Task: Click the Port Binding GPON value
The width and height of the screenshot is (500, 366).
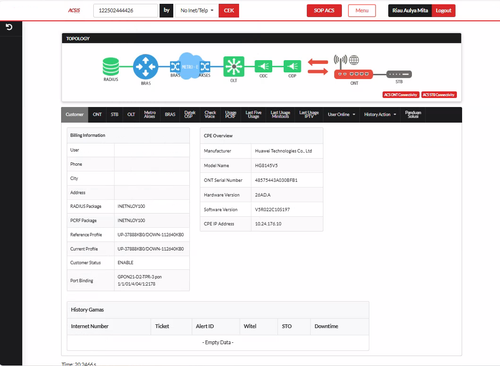Action: (x=140, y=280)
